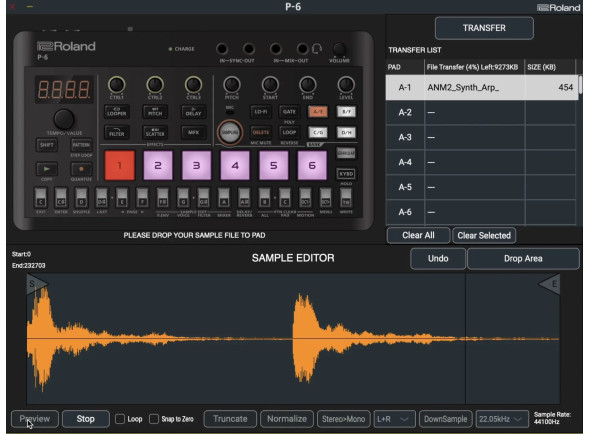
Task: Click the START knob
Action: [x=270, y=85]
